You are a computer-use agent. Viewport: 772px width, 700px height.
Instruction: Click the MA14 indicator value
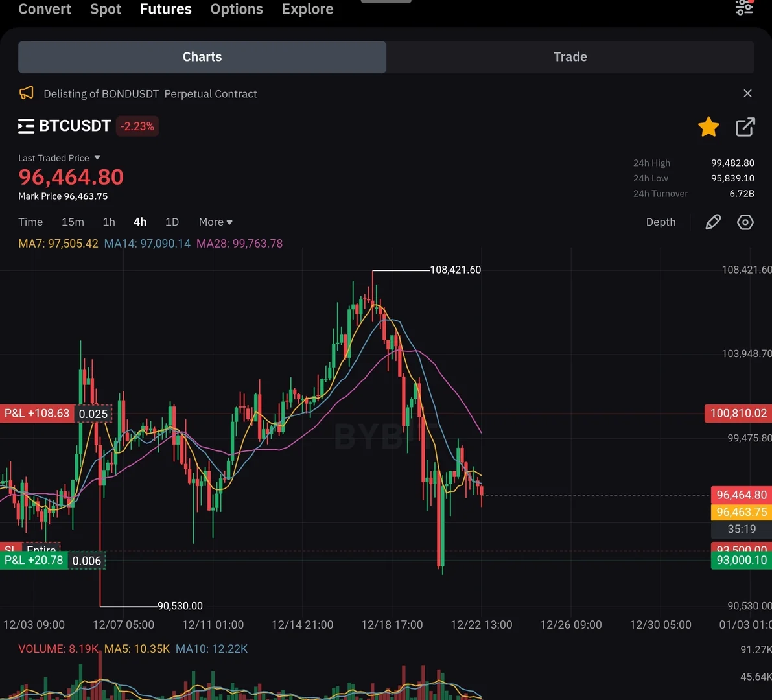coord(147,244)
